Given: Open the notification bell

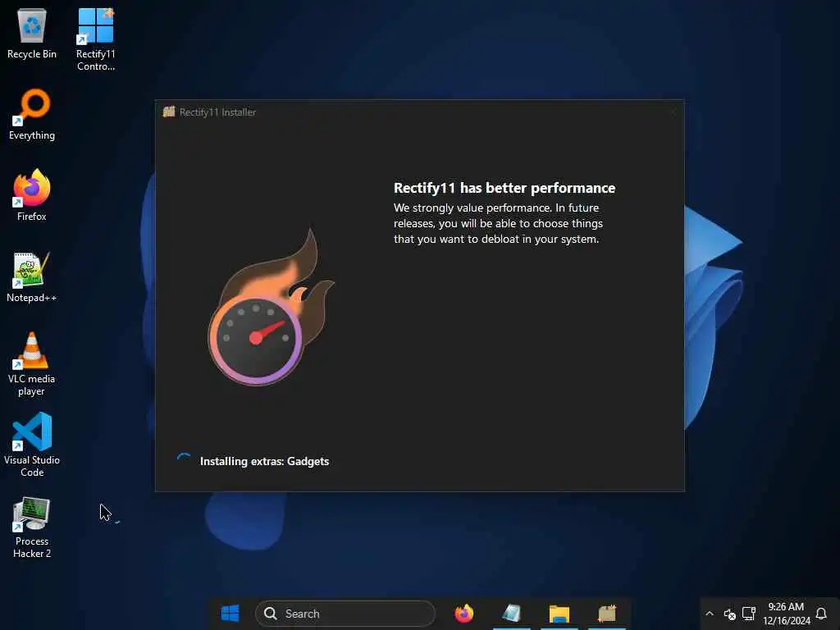Looking at the screenshot, I should (820, 614).
